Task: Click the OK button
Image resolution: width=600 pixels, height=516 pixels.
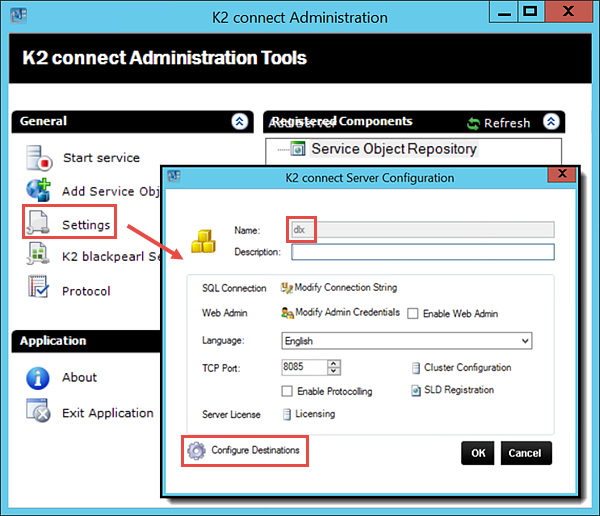Action: click(x=478, y=453)
